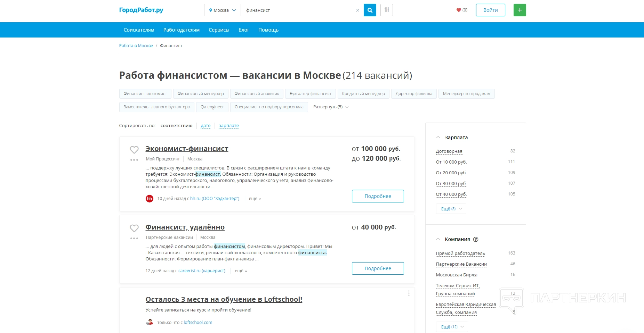Image resolution: width=644 pixels, height=333 pixels.
Task: Select the От 40 000 руб. salary filter
Action: (x=451, y=194)
